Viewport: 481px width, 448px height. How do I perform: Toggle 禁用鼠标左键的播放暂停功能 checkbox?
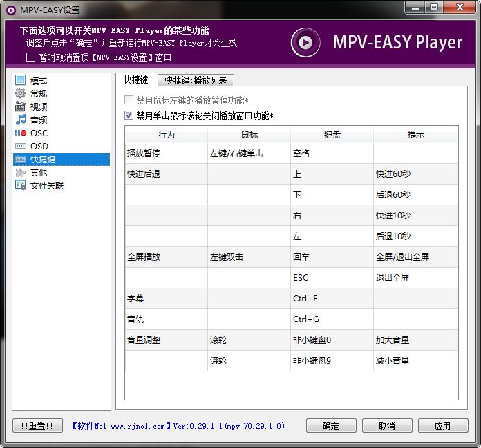coord(129,100)
